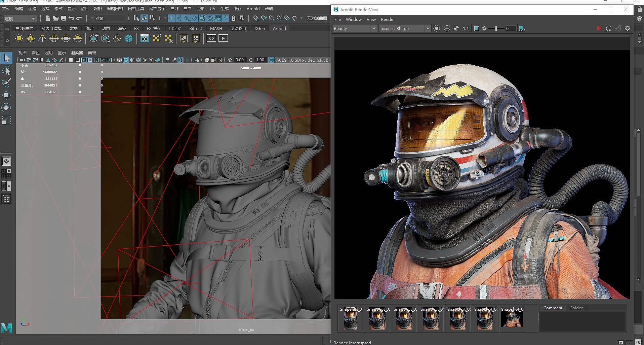The width and height of the screenshot is (644, 345).
Task: Expand the Beauty AOV dropdown
Action: (x=374, y=29)
